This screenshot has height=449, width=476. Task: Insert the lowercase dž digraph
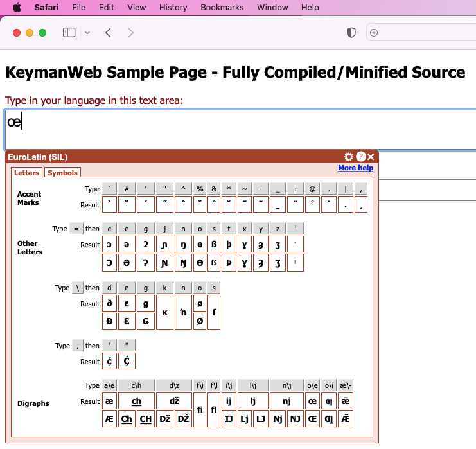pyautogui.click(x=174, y=401)
